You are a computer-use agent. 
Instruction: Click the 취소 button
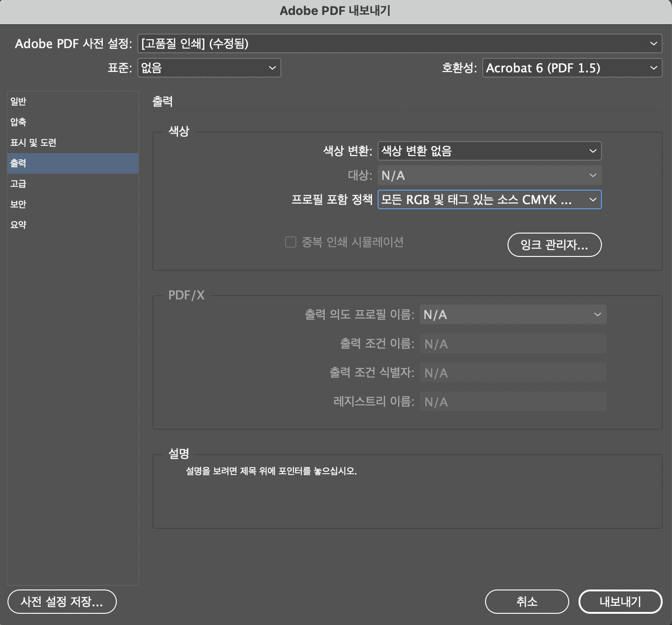click(x=527, y=602)
